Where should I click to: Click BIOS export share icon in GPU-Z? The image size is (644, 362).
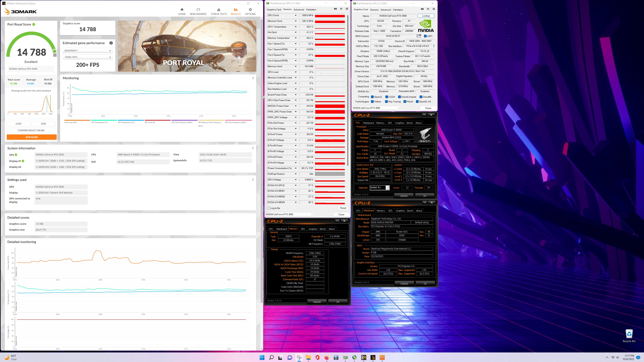pos(419,36)
